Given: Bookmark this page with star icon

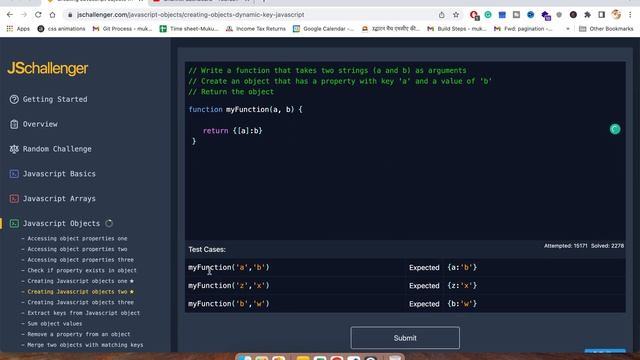Looking at the screenshot, I should (x=456, y=15).
